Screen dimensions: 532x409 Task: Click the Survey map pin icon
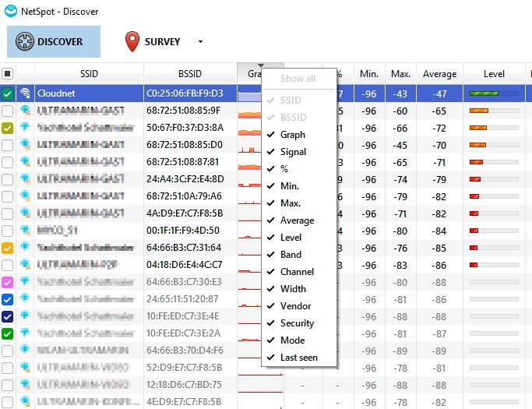pyautogui.click(x=132, y=41)
